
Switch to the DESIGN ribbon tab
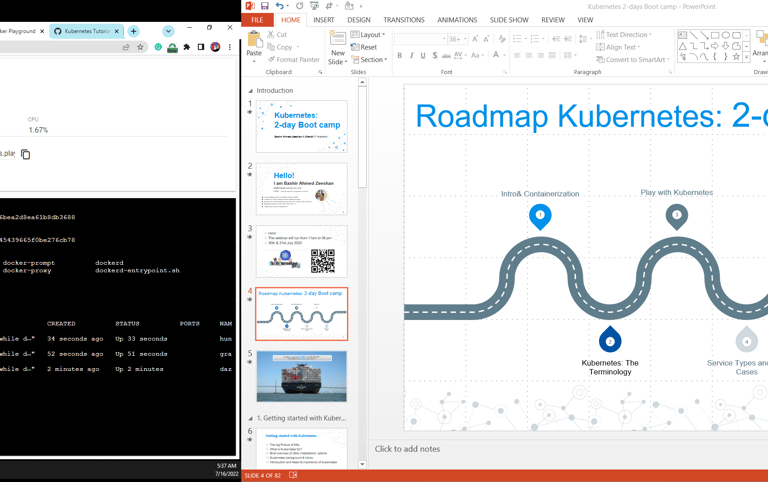point(359,20)
